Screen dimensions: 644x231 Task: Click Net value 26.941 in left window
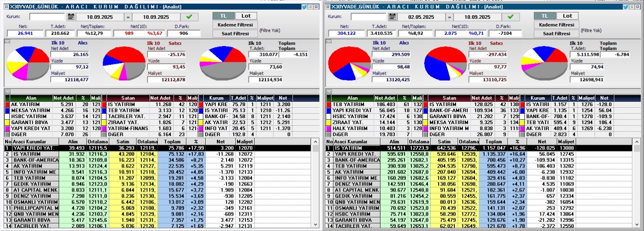(x=25, y=33)
